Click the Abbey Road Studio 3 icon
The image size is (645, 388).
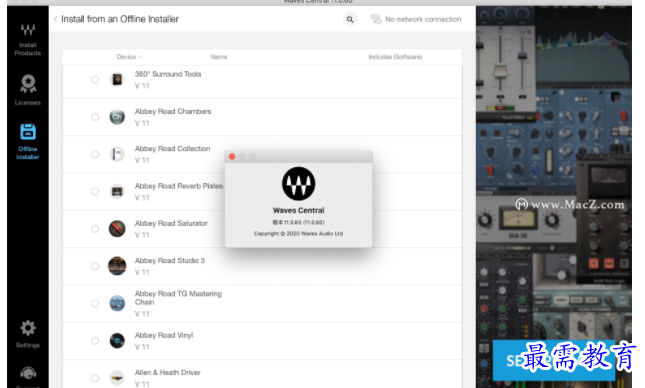(x=117, y=266)
